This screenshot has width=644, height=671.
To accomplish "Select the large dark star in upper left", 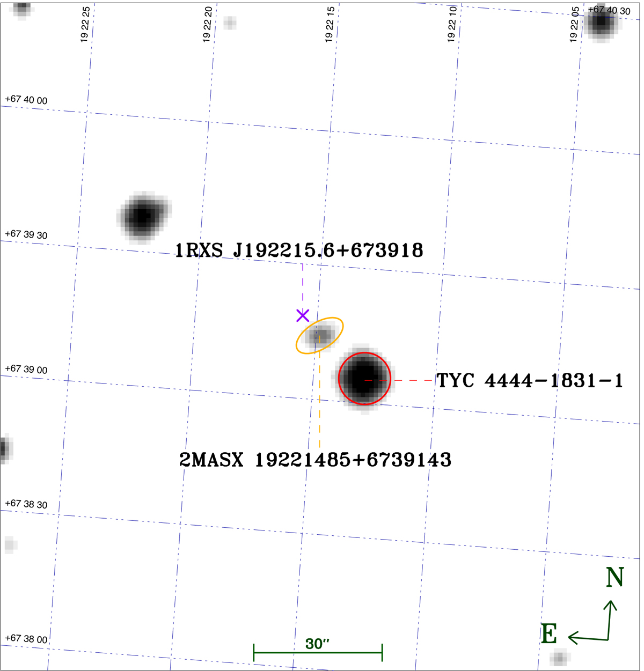I will pos(143,217).
